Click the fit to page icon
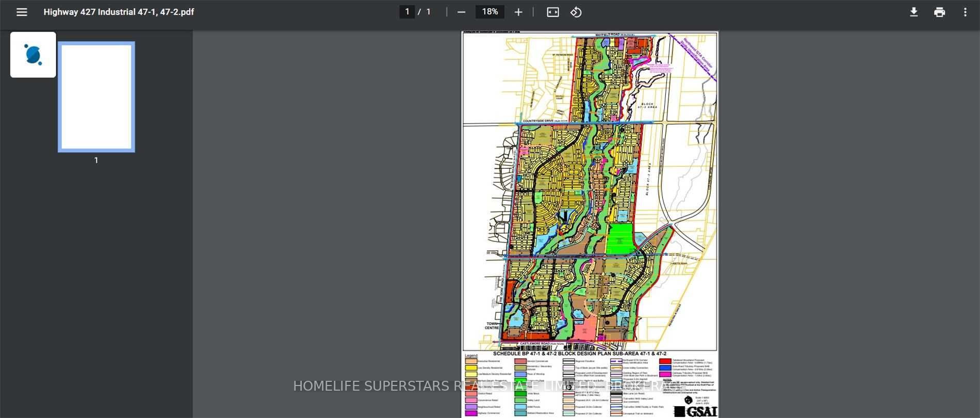Image resolution: width=980 pixels, height=418 pixels. point(553,12)
